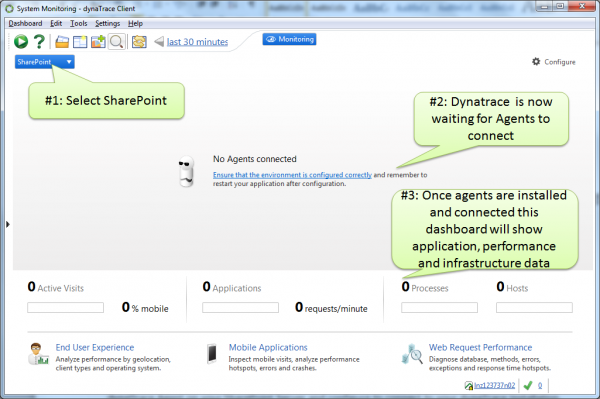Click the refresh session toolbar icon
The width and height of the screenshot is (600, 399).
pos(139,42)
